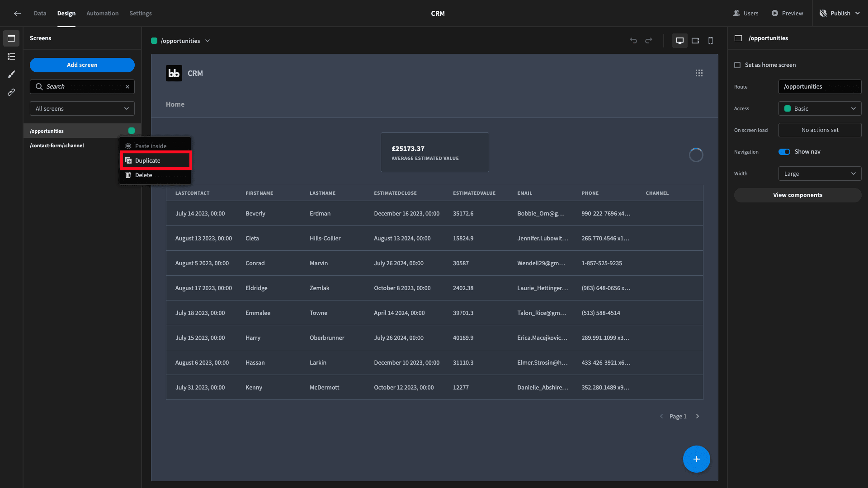The height and width of the screenshot is (488, 868).
Task: Switch to tablet preview icon
Action: point(695,41)
